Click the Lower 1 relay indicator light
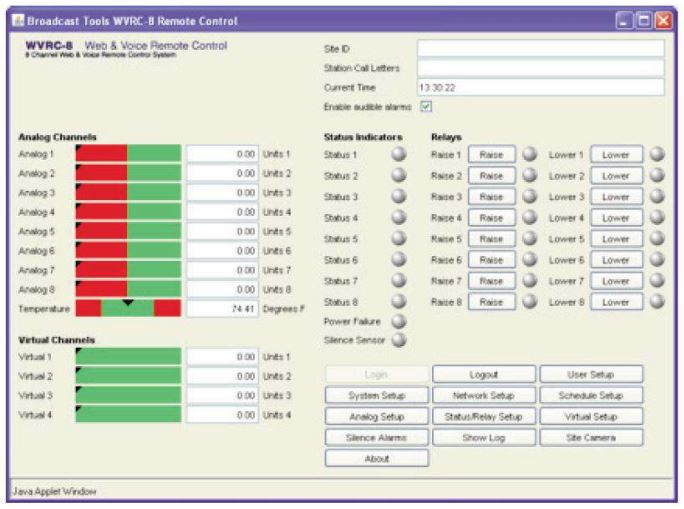 (x=657, y=154)
